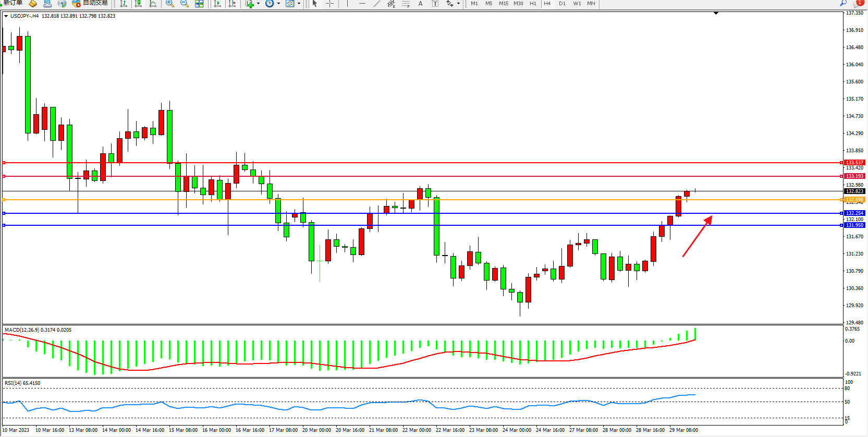Open the periodicity clock dropdown arrow

tap(279, 4)
